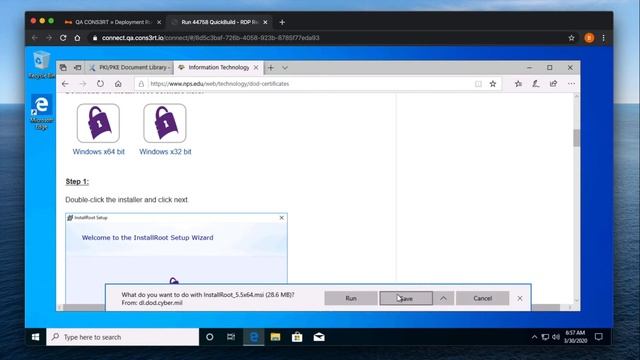Open the taskbar clock and date
The image size is (640, 360).
[575, 337]
